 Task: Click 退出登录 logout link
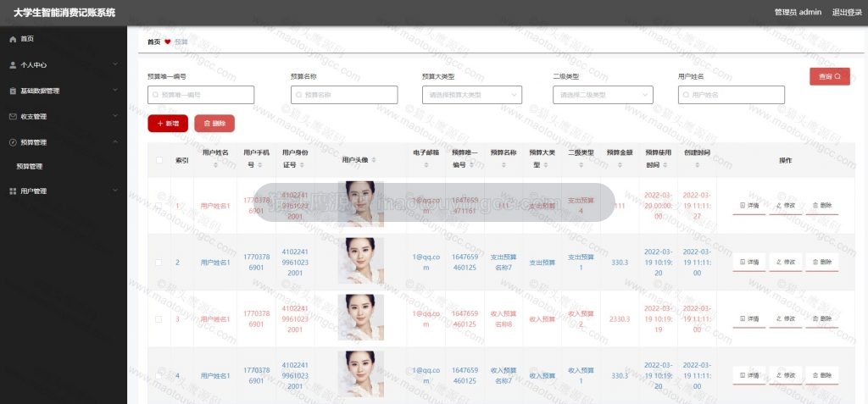[x=847, y=13]
